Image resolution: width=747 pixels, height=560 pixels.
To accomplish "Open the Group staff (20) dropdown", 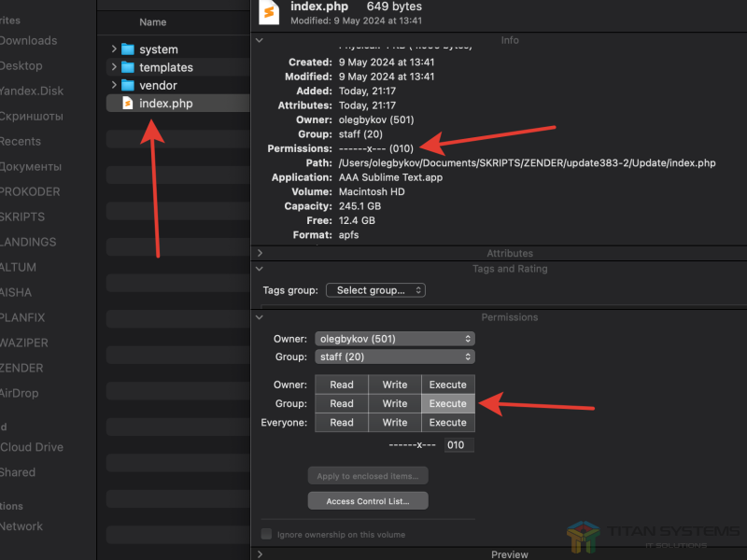I will [394, 357].
